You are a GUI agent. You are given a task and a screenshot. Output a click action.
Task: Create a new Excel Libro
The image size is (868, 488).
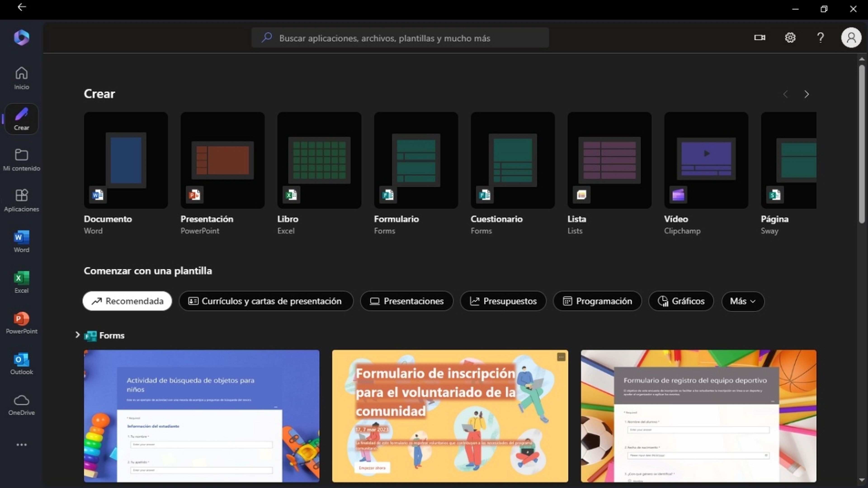(319, 160)
